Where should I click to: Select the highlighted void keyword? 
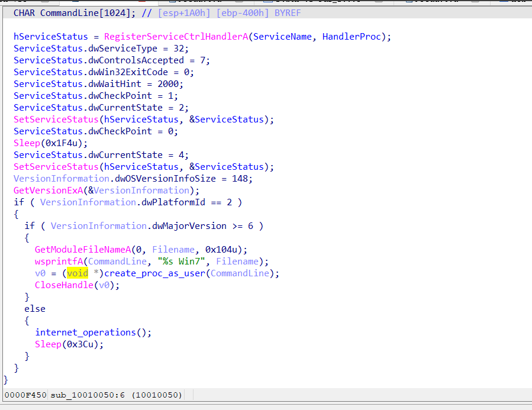point(78,273)
